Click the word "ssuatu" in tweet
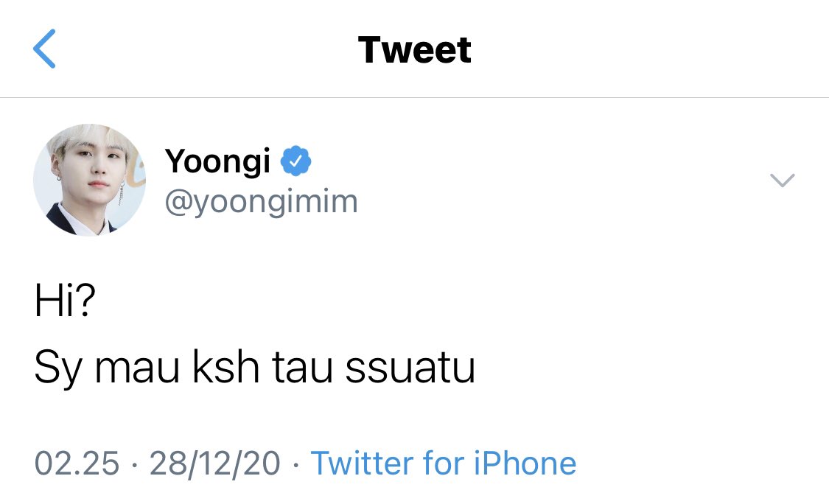Viewport: 829px width, 504px height. click(410, 368)
